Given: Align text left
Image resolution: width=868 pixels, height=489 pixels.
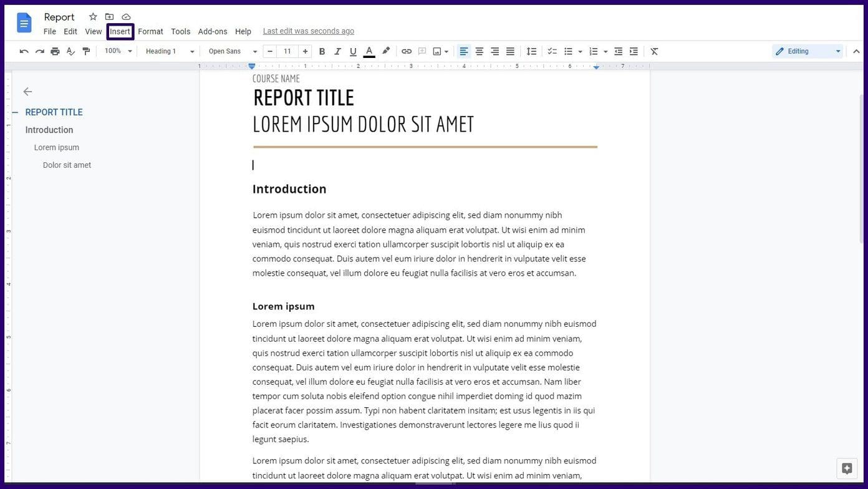Looking at the screenshot, I should (x=463, y=51).
